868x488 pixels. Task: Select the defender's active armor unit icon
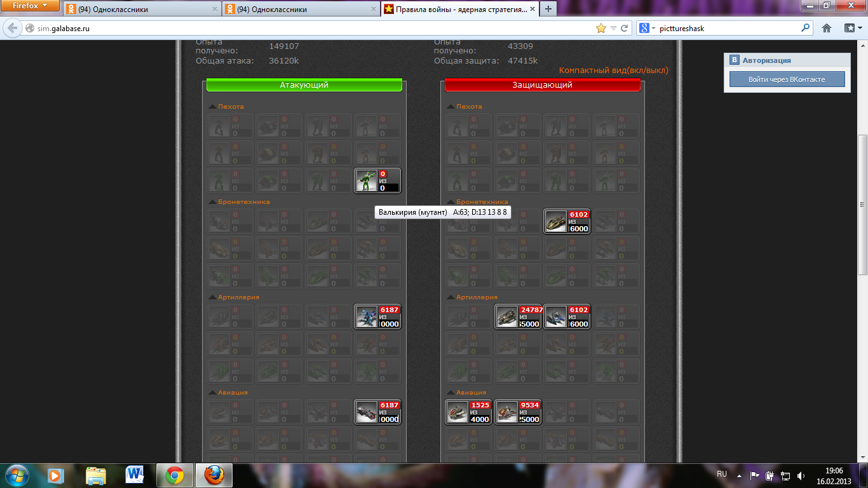click(x=556, y=221)
